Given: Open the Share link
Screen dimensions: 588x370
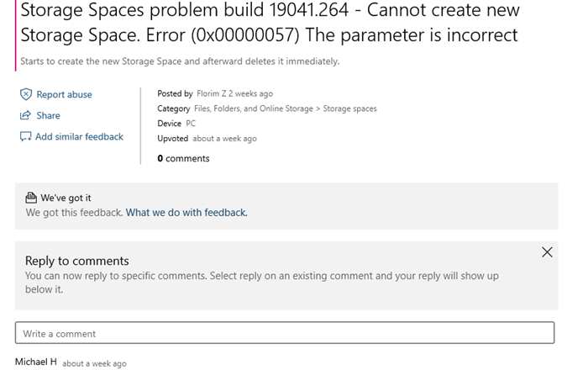Looking at the screenshot, I should click(x=48, y=115).
